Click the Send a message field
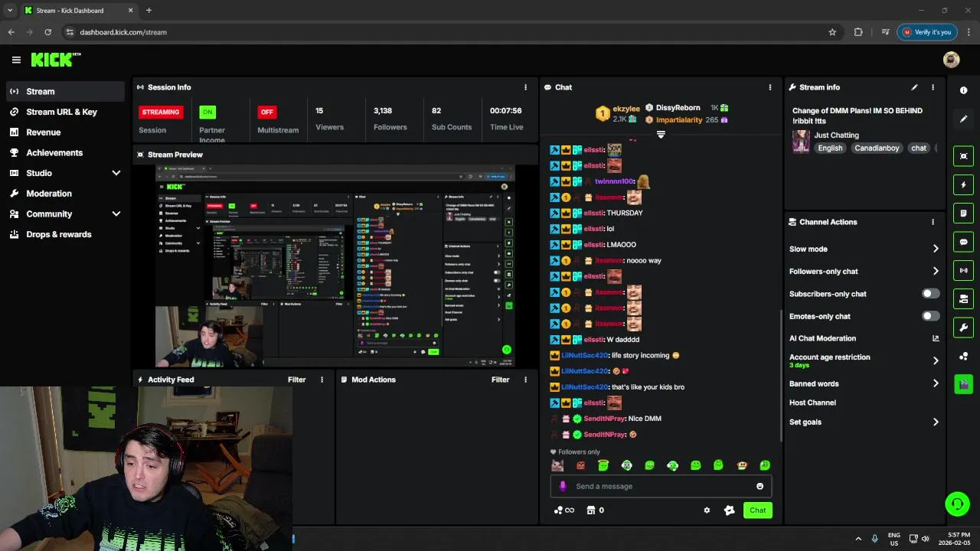 (661, 486)
